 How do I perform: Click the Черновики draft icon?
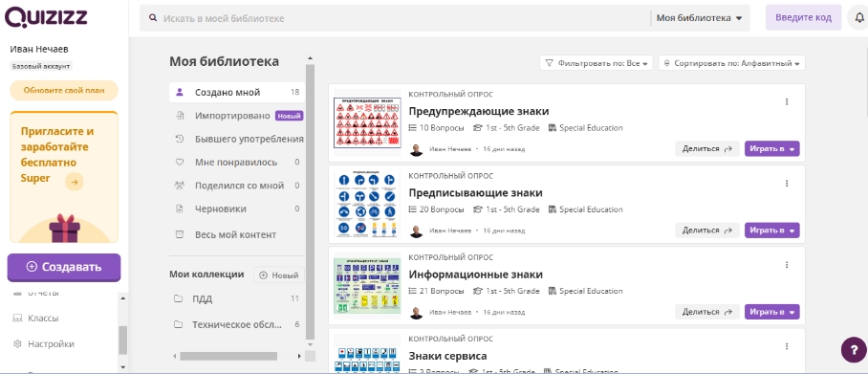(x=180, y=209)
